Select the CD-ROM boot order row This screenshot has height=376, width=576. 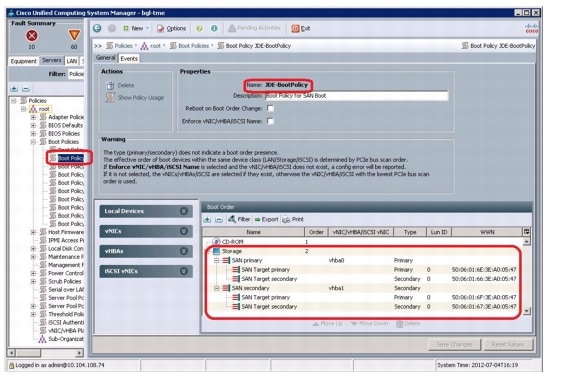[x=363, y=242]
